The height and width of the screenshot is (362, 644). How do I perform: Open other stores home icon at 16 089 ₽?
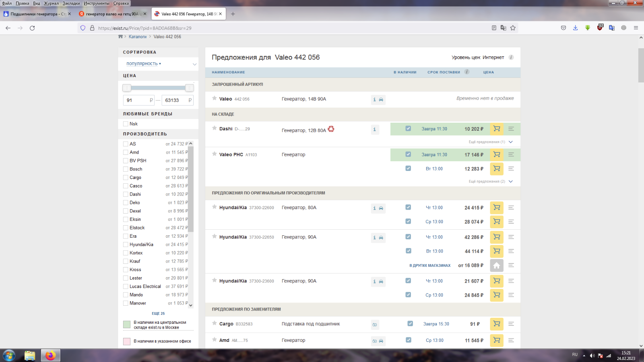click(x=497, y=265)
